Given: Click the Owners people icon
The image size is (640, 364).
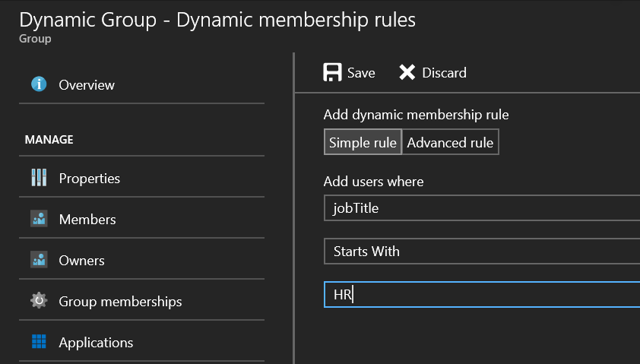Looking at the screenshot, I should click(x=39, y=260).
